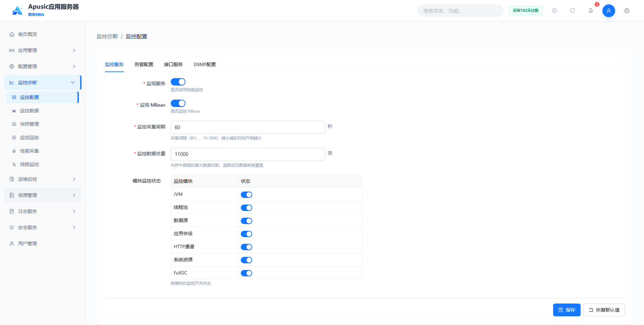Click the 还有102天过期 license badge

[x=526, y=11]
